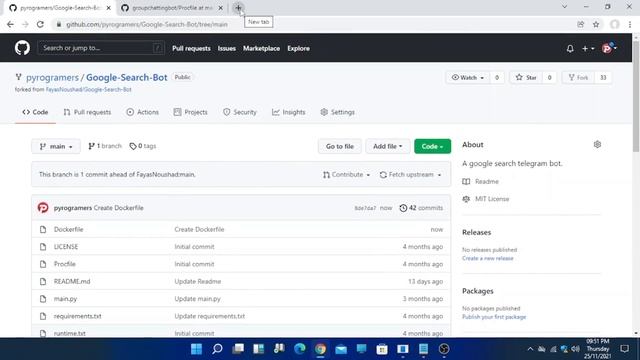Open FayasNoushad/Google-Search-Bot fork source link
Image resolution: width=640 pixels, height=360 pixels.
[89, 89]
